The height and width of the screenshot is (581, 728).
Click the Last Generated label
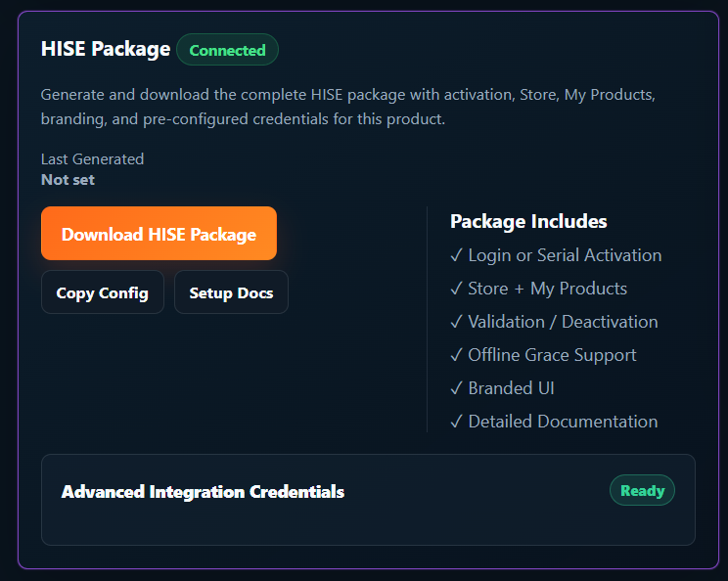click(92, 159)
